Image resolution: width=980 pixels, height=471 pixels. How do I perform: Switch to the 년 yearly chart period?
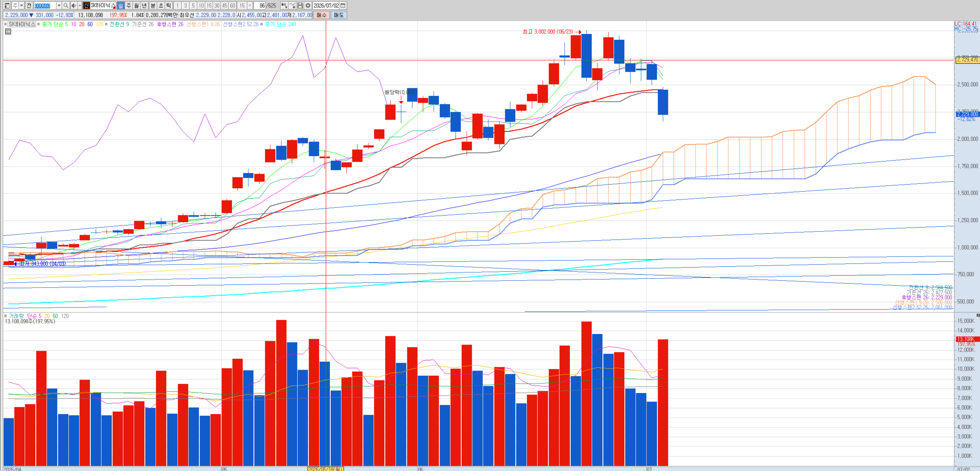click(x=144, y=5)
